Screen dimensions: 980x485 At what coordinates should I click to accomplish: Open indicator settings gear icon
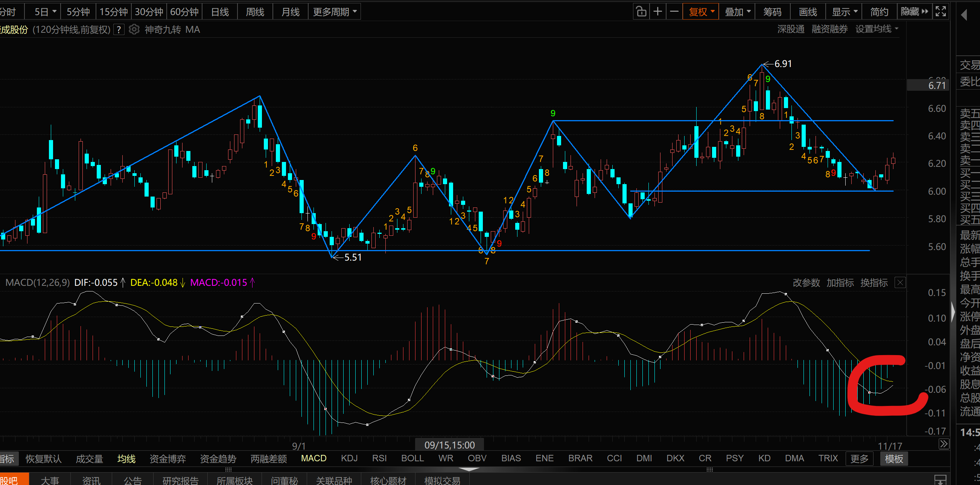[134, 29]
